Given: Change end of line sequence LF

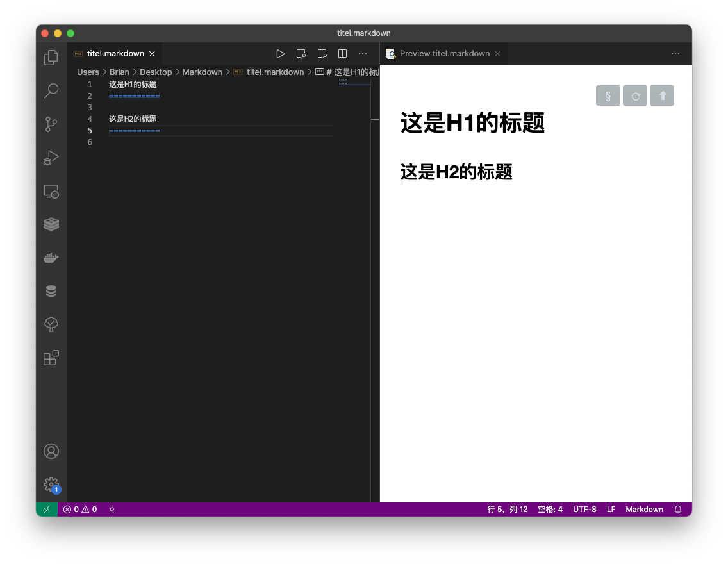Looking at the screenshot, I should tap(611, 510).
